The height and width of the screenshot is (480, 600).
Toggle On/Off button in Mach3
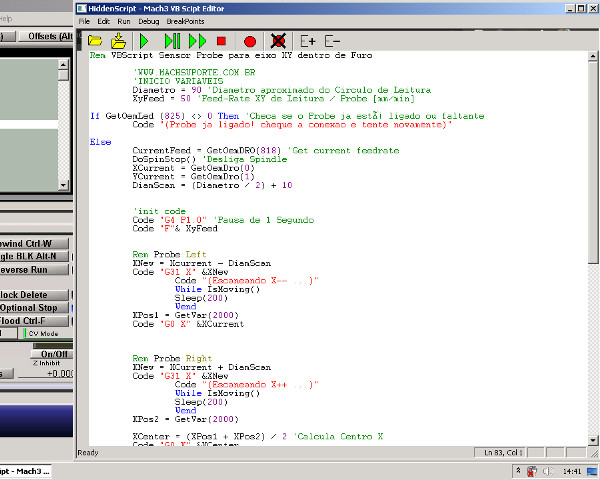pos(52,354)
